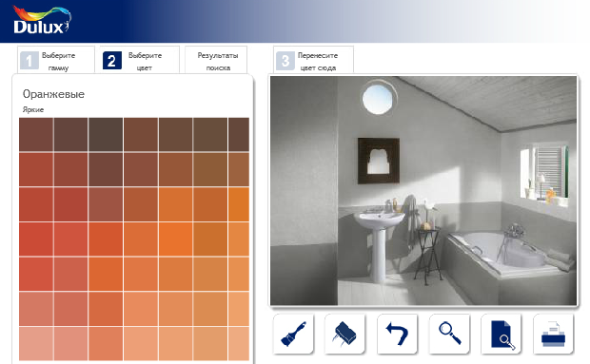Choose the sixth swatch in the second row

pyautogui.click(x=210, y=169)
